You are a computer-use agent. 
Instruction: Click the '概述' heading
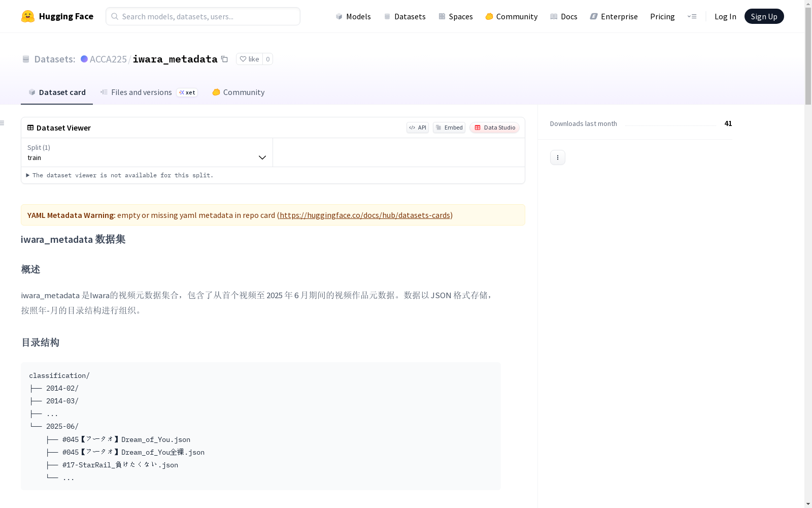pyautogui.click(x=30, y=269)
